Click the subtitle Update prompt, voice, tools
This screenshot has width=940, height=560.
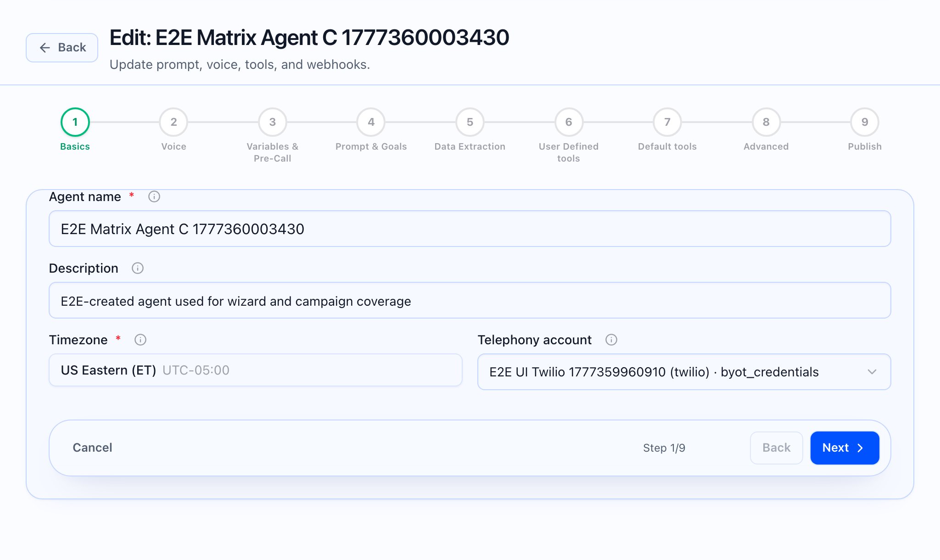coord(240,65)
